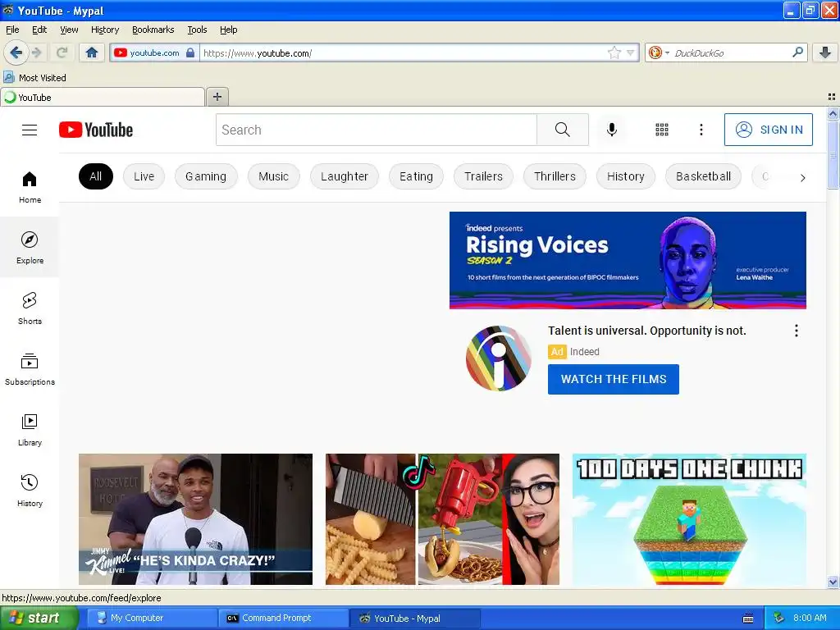840x630 pixels.
Task: Show more filter chips with right chevron
Action: point(802,177)
